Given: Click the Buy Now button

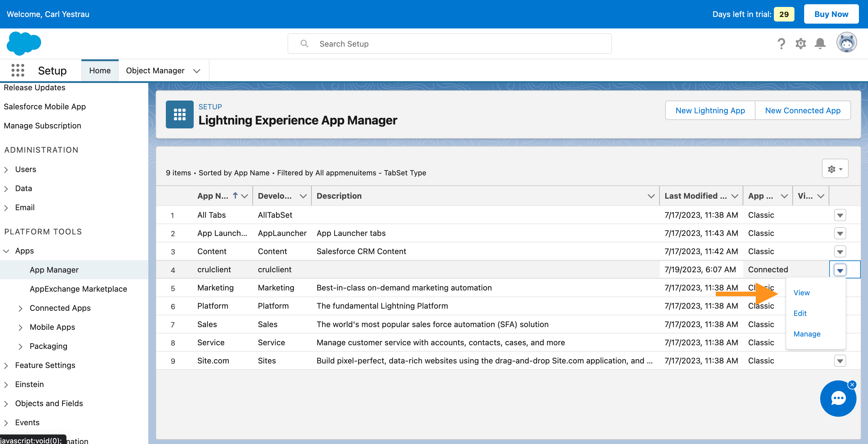Looking at the screenshot, I should click(831, 14).
